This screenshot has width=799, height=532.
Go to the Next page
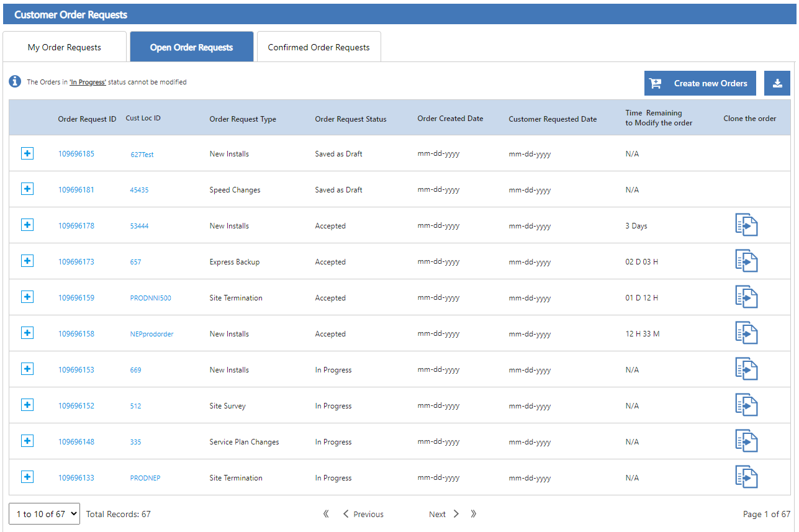point(443,514)
